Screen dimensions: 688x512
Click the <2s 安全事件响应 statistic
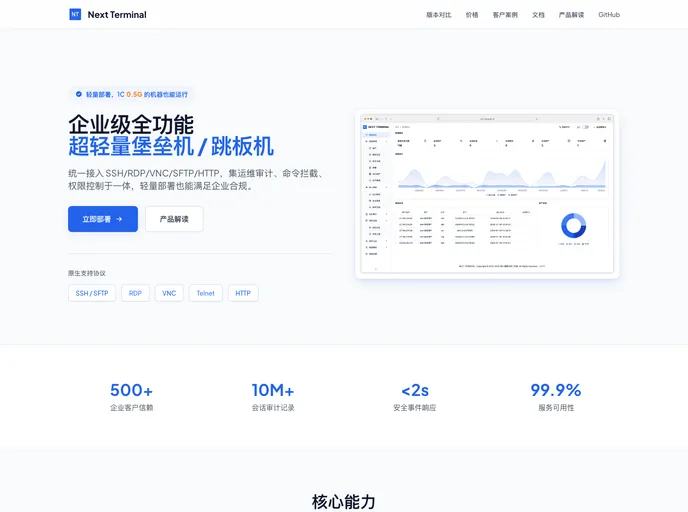coord(415,396)
